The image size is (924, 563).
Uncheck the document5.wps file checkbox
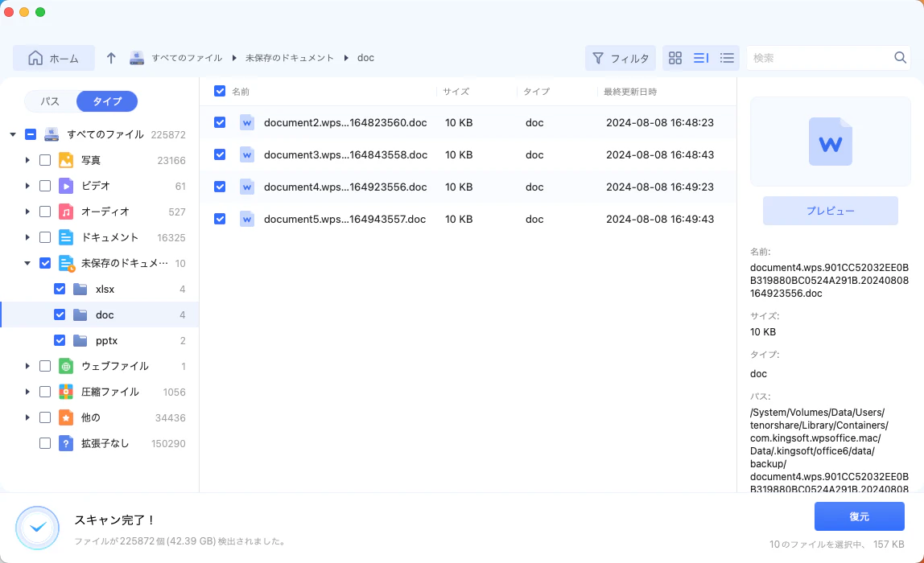220,219
